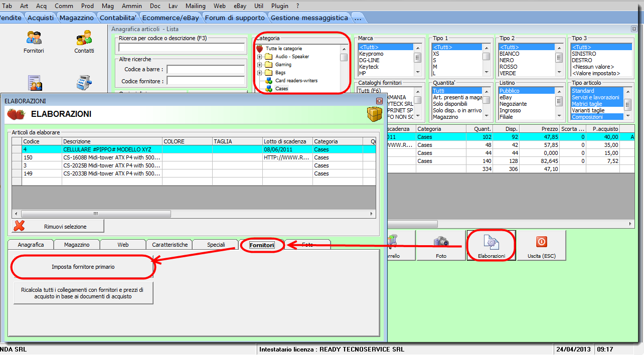Expand the Bags category node
The height and width of the screenshot is (355, 644).
pyautogui.click(x=259, y=73)
